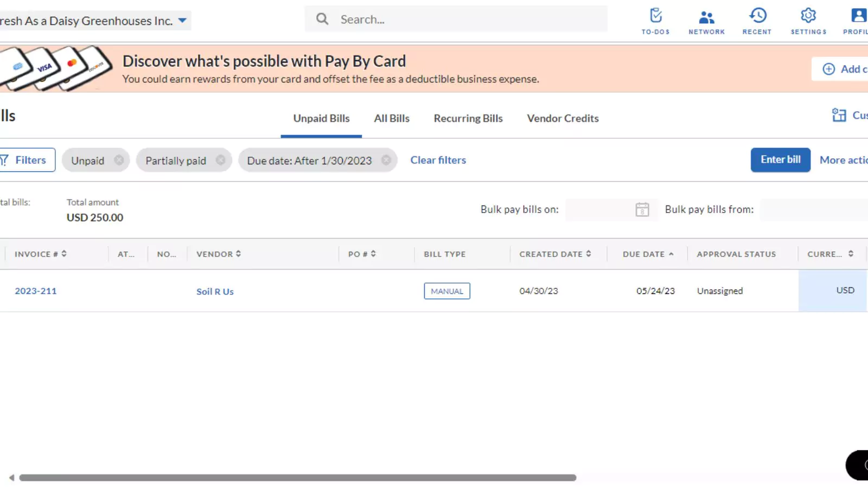868x488 pixels.
Task: Click the Customize columns icon
Action: coord(839,115)
